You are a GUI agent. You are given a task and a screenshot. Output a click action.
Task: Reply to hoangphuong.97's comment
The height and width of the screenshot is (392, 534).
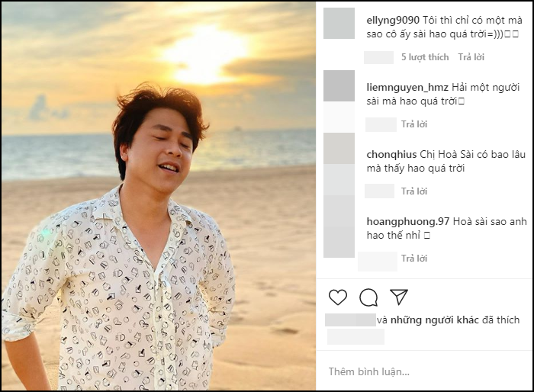tap(414, 259)
